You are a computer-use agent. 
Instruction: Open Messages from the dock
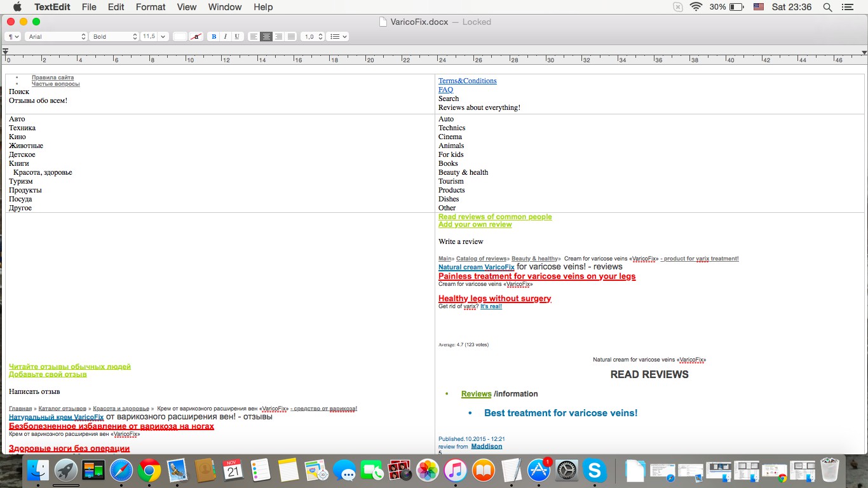click(x=344, y=471)
